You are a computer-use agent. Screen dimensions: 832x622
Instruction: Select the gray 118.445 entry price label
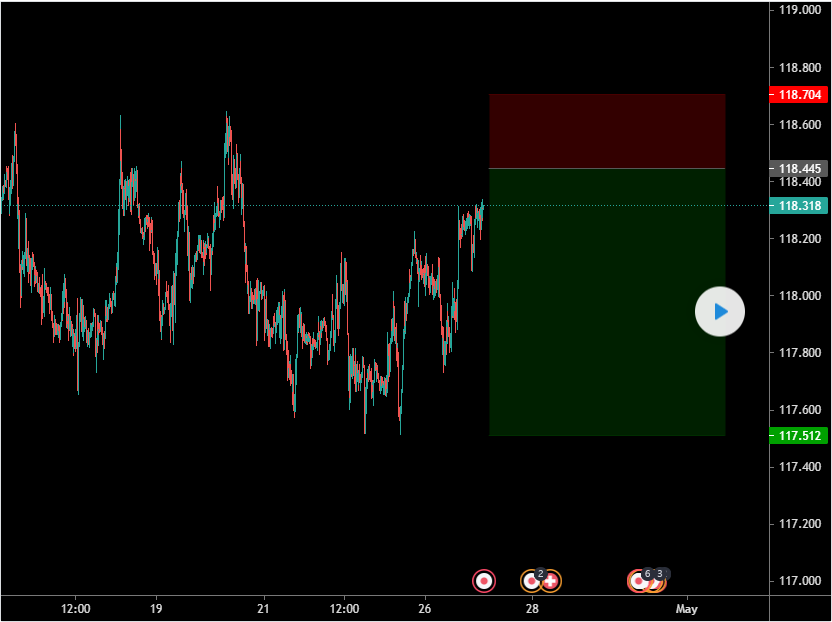[799, 169]
